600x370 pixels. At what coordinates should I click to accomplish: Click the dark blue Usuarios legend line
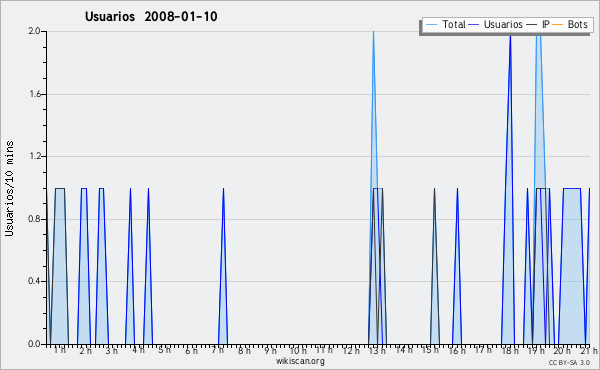474,25
